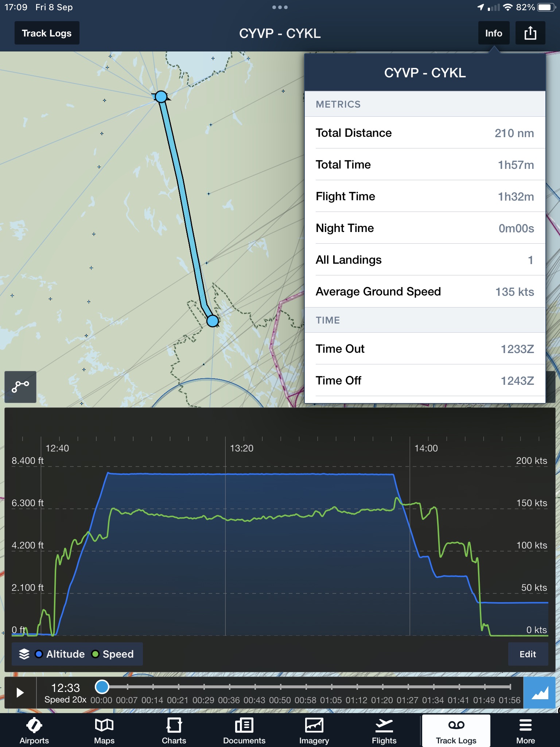
Task: Open the Airports tab
Action: point(34,731)
